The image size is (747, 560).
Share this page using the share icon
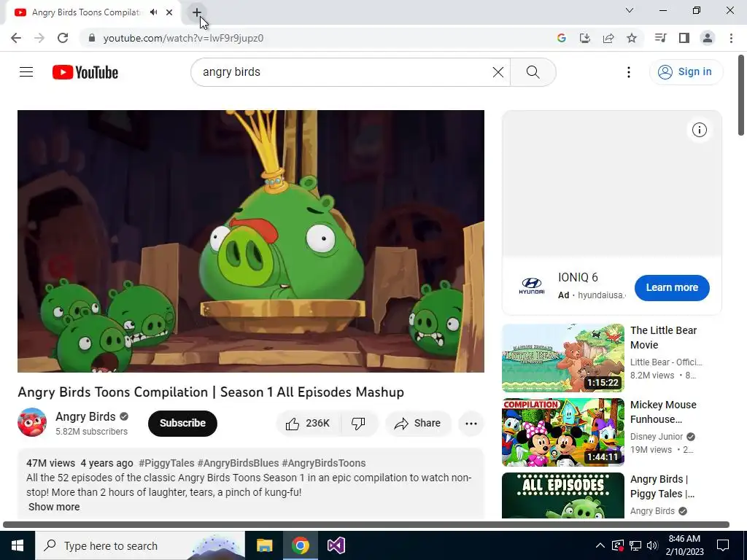(x=608, y=38)
